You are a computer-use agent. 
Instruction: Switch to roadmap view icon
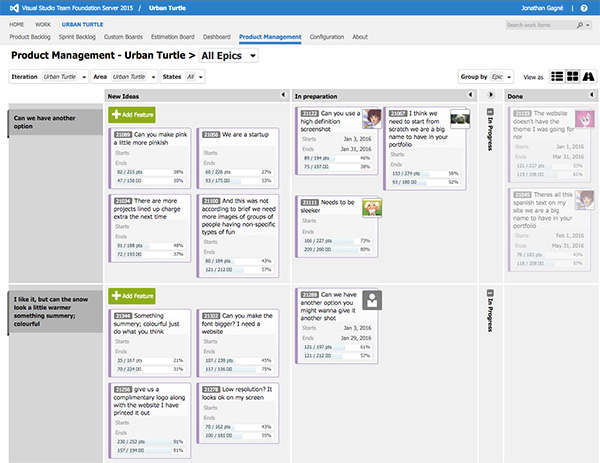click(588, 77)
